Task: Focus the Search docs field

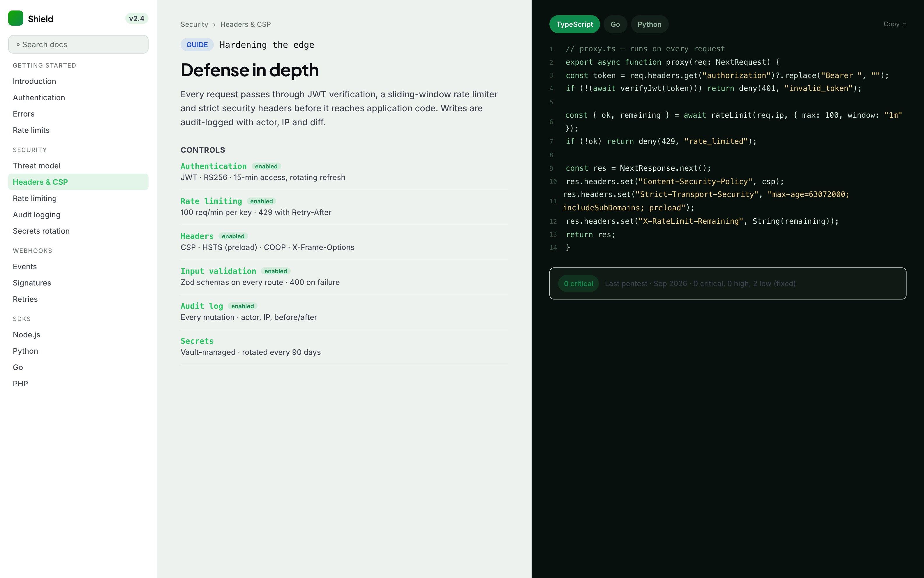Action: point(78,44)
